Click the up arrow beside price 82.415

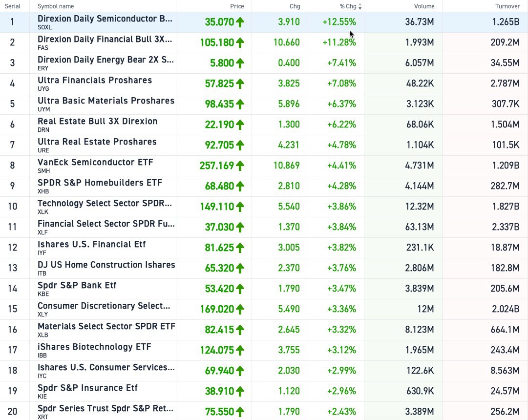coord(240,330)
